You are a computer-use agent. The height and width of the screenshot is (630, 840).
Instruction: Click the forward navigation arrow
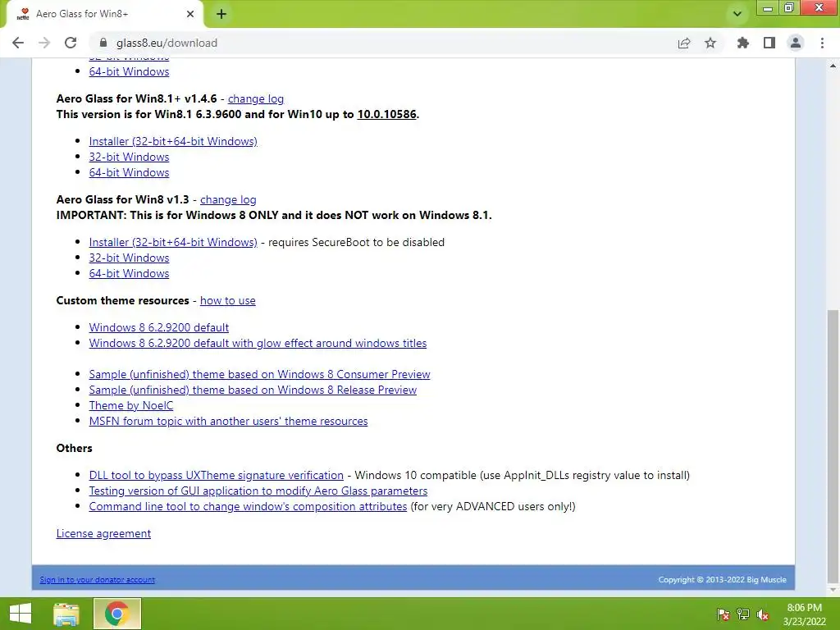tap(44, 43)
